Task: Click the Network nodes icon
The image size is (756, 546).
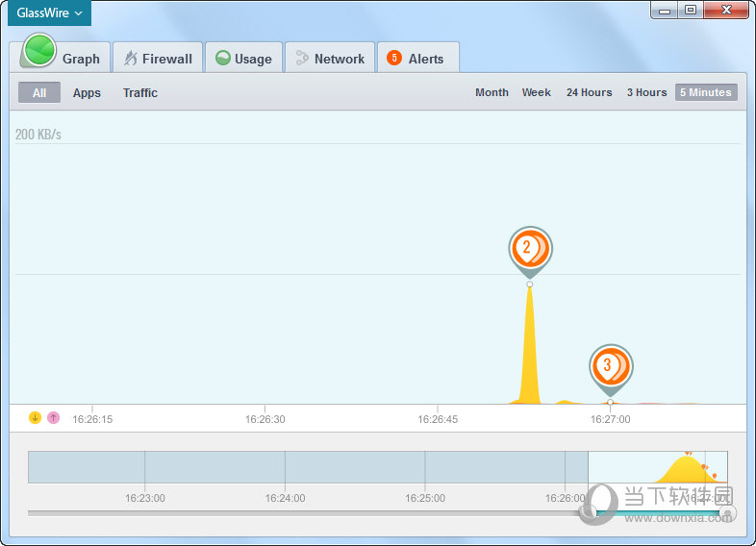Action: [302, 58]
